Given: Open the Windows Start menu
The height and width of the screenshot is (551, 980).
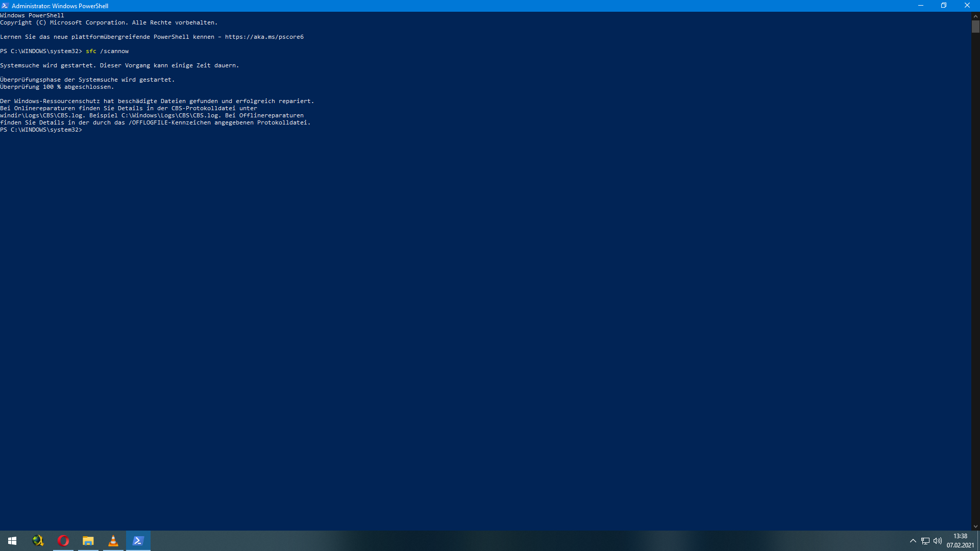Looking at the screenshot, I should pos(12,541).
